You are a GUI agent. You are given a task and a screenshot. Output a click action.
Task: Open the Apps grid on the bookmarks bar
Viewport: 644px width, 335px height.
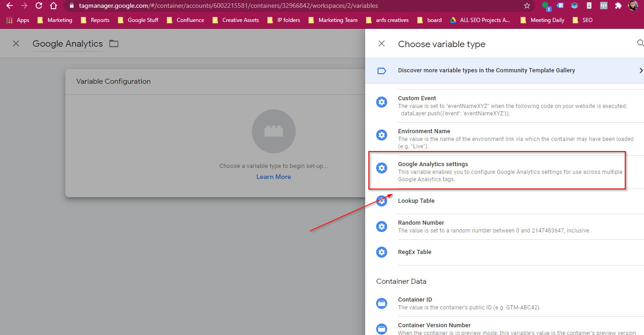coord(10,20)
